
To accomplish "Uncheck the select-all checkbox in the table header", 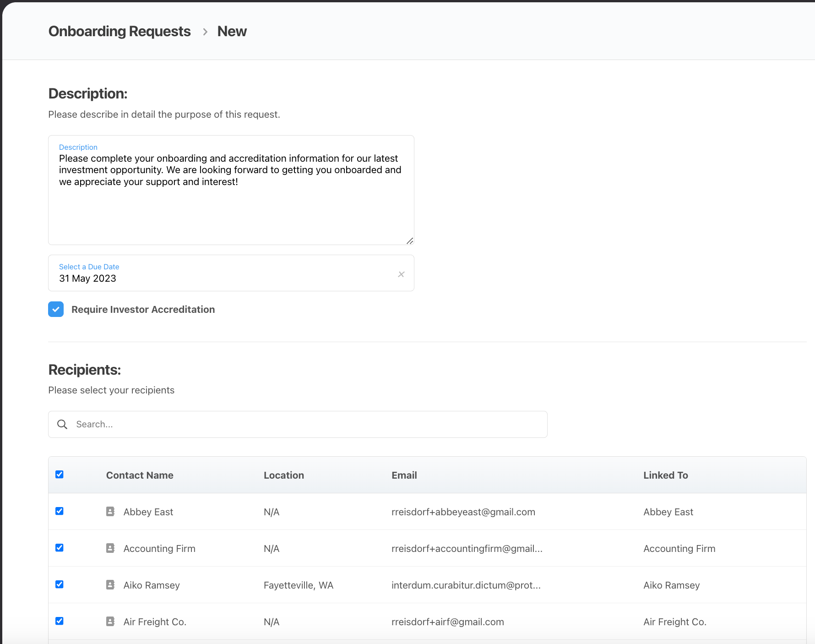I will click(x=60, y=475).
